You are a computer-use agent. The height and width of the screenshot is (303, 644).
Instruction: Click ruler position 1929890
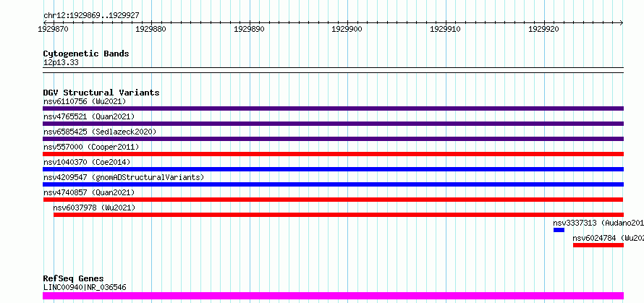250,29
